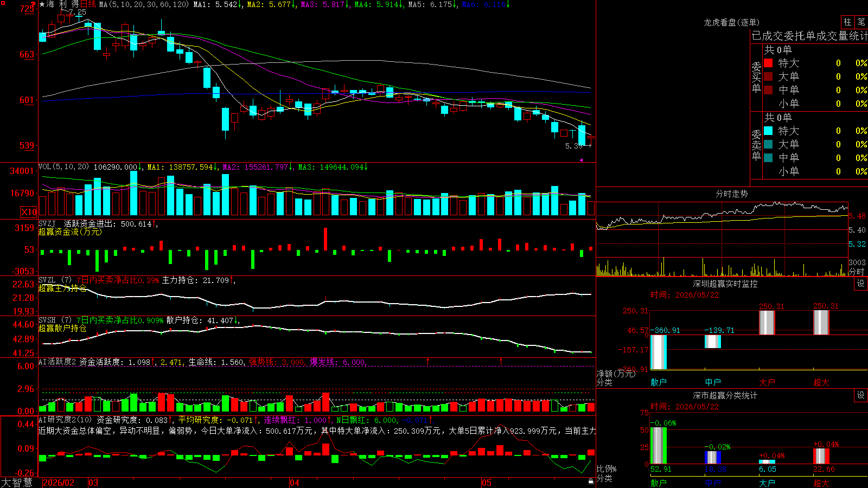
Task: Click dark red 大单 buy-order color swatch
Action: click(x=768, y=76)
